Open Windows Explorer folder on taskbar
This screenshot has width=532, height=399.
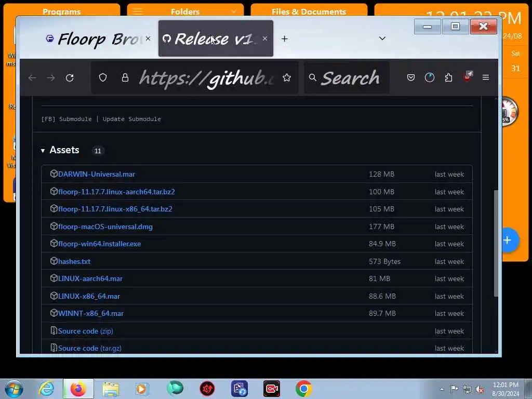coord(110,390)
